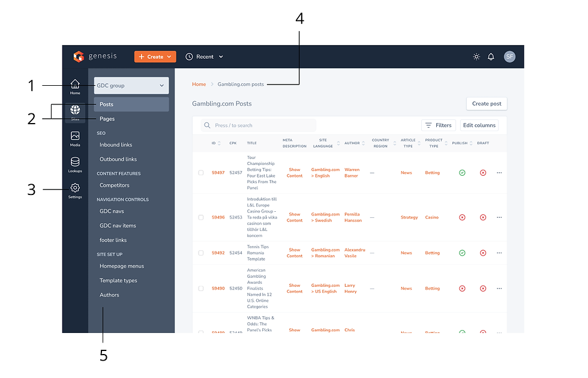The image size is (588, 378).
Task: Click Strategy article type for post 59496
Action: pyautogui.click(x=409, y=217)
